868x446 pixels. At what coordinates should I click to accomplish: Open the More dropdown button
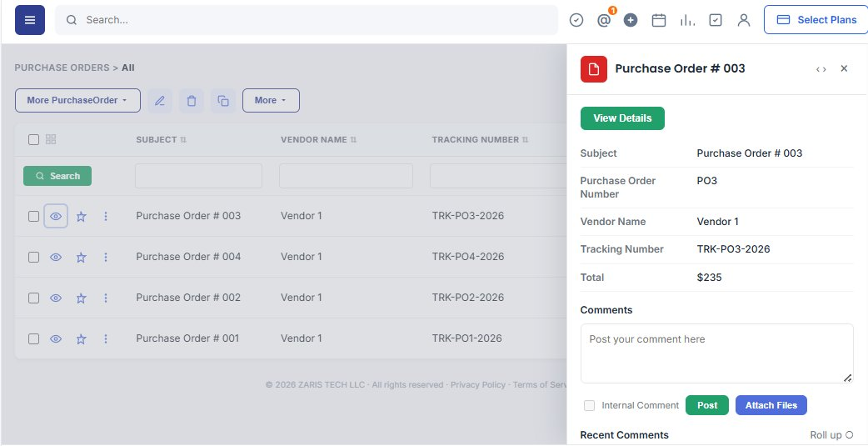click(272, 101)
